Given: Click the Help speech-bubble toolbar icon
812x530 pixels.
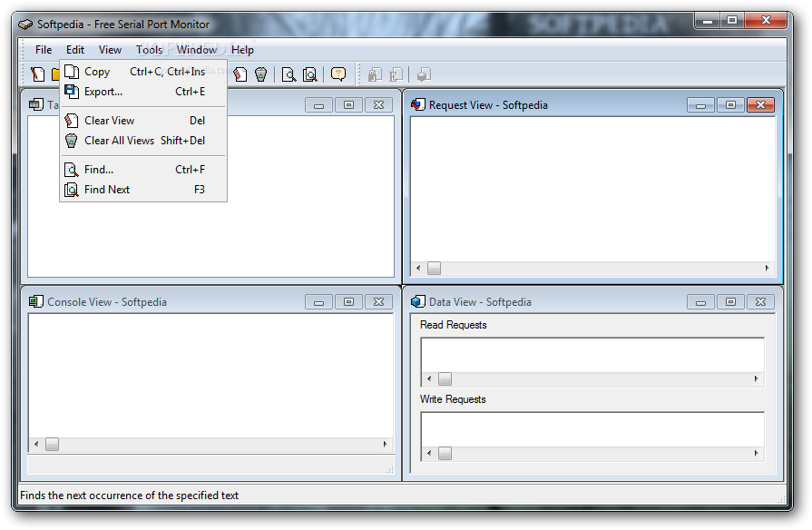Looking at the screenshot, I should [x=338, y=74].
